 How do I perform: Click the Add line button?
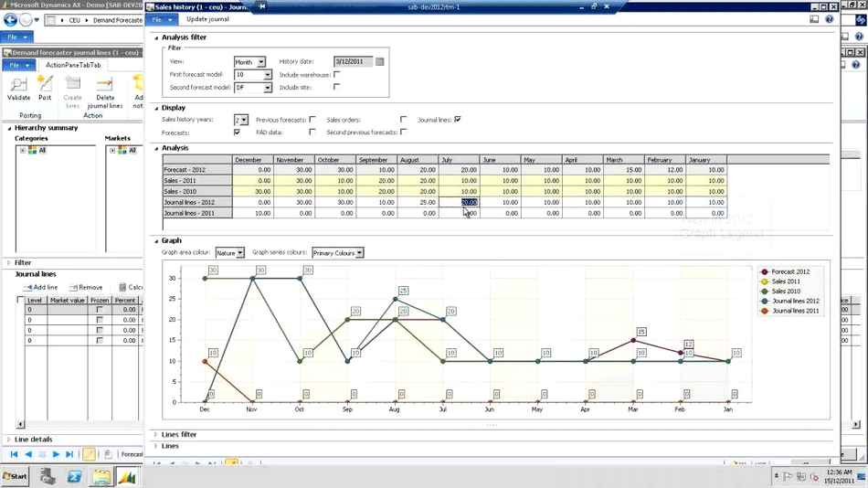click(x=41, y=287)
